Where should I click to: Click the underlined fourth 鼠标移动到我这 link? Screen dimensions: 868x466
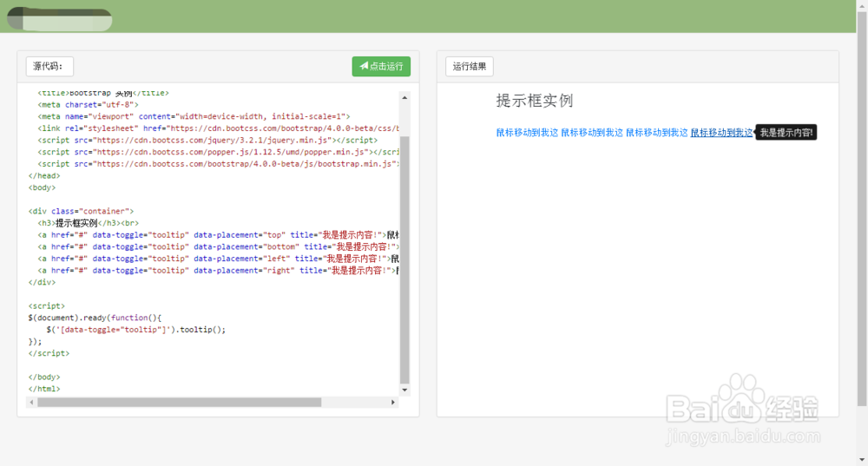[x=721, y=133]
